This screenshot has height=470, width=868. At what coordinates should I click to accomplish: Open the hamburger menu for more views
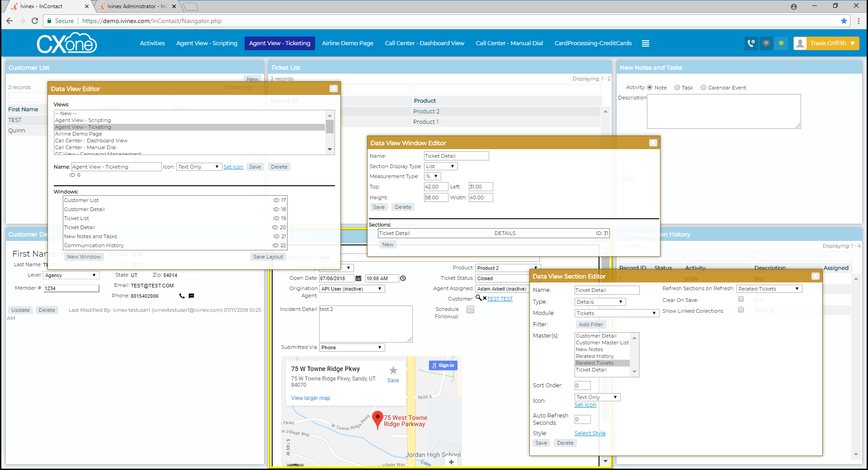[646, 43]
